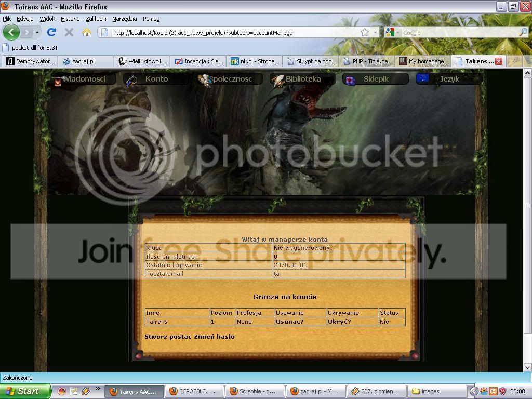Open the Google search engine selector

click(x=392, y=33)
